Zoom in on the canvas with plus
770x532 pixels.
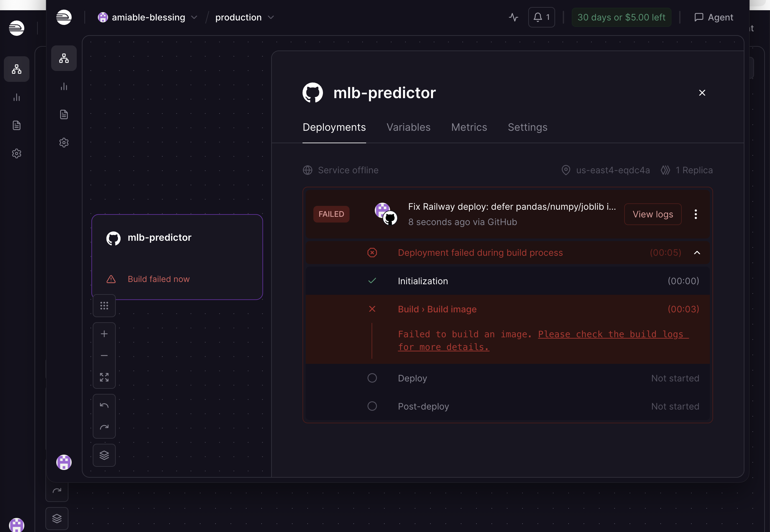104,334
